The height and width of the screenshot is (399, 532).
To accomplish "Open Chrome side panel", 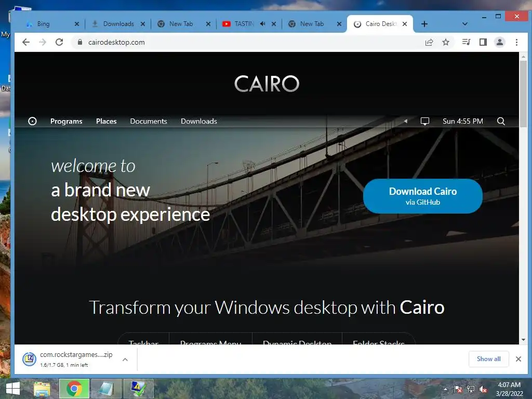I will point(483,42).
